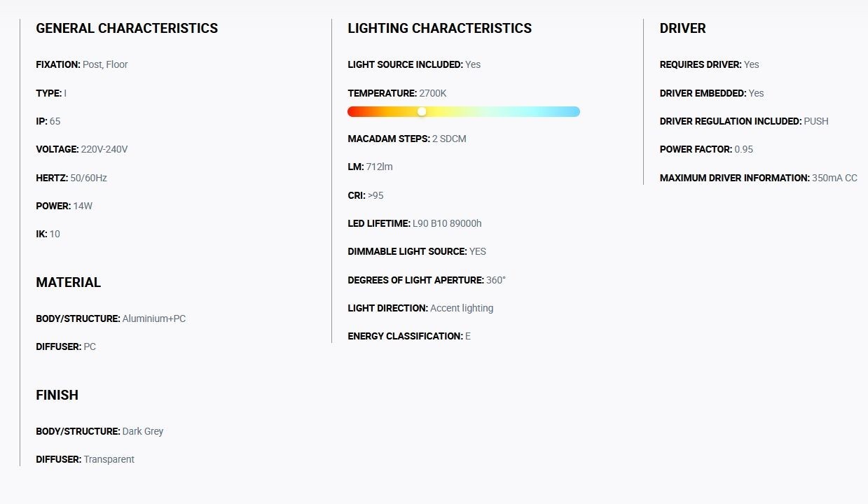Select the Lighting Characteristics heading
This screenshot has width=868, height=504.
tap(440, 29)
